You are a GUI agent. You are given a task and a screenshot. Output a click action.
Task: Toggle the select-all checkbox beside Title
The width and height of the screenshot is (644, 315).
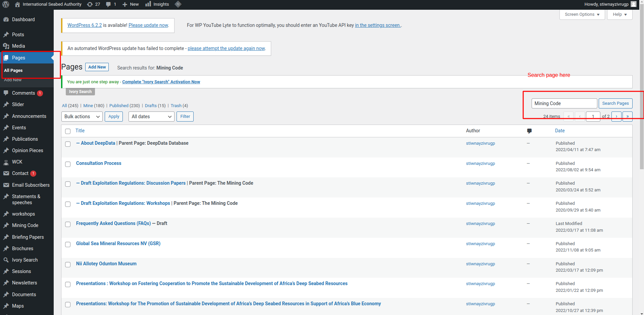pos(68,131)
